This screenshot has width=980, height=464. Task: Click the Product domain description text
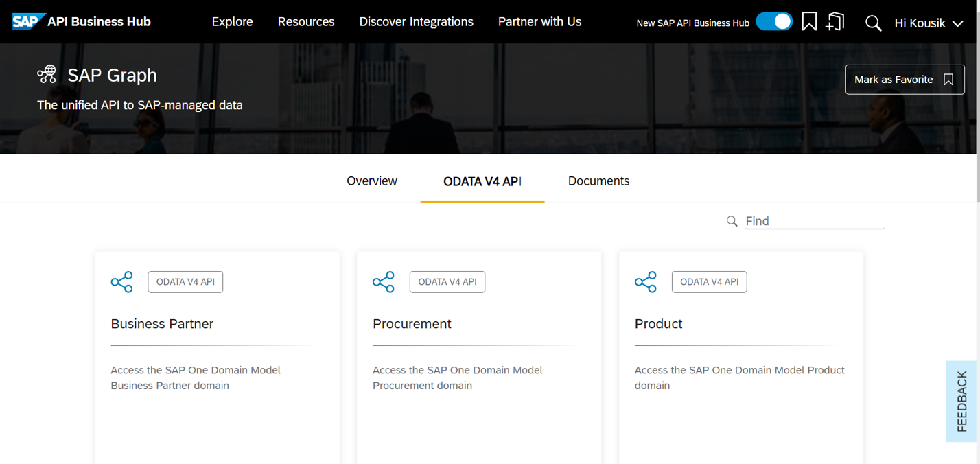(740, 378)
